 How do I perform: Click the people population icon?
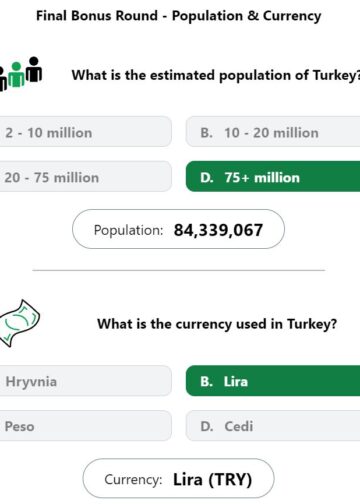click(x=21, y=73)
